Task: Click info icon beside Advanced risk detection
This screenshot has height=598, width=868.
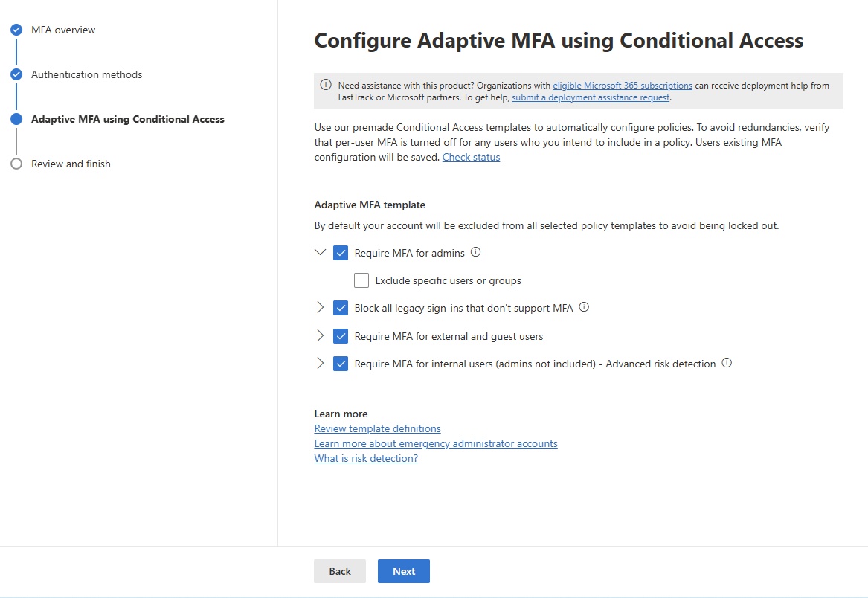Action: 727,364
